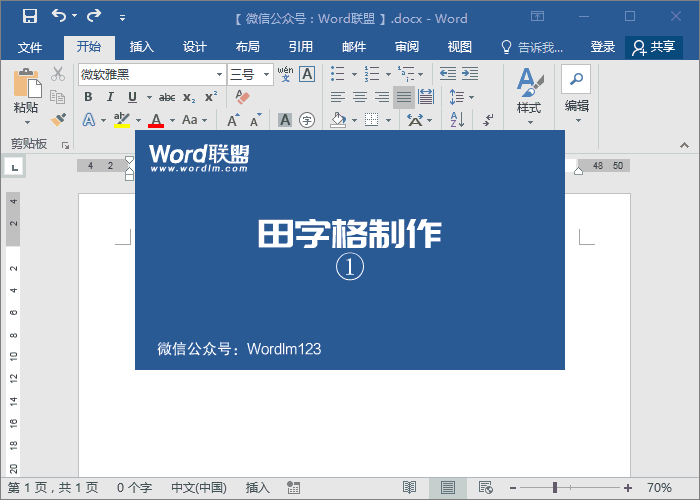The image size is (700, 500).
Task: Click the 共享 share button
Action: click(654, 47)
